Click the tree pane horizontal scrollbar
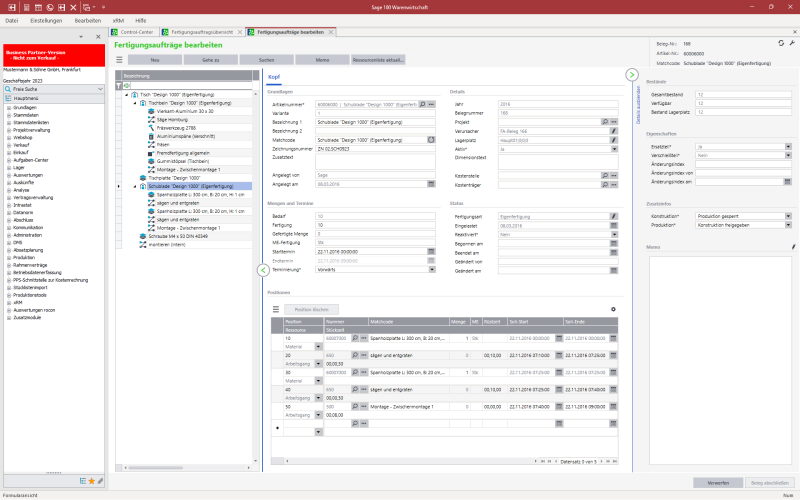The height and width of the screenshot is (500, 800). 155,467
